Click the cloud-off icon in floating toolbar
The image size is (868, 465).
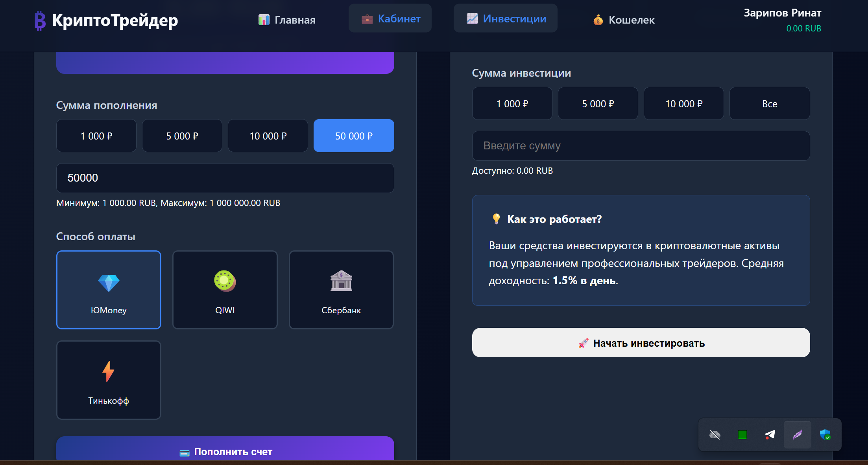tap(715, 434)
